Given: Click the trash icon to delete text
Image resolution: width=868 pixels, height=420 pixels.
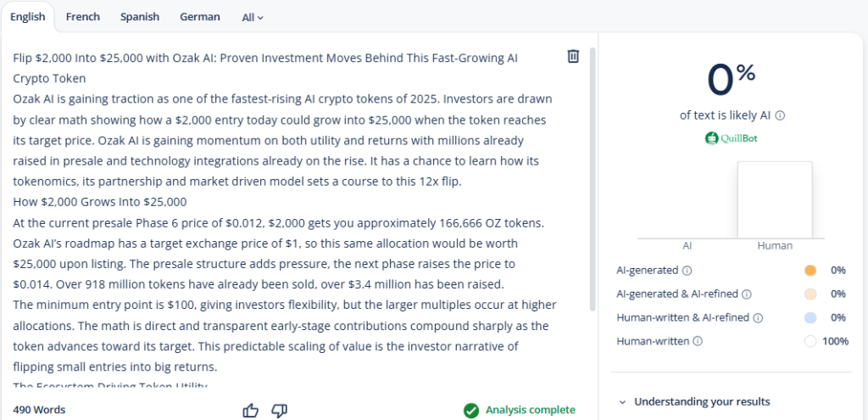Looking at the screenshot, I should click(x=573, y=56).
